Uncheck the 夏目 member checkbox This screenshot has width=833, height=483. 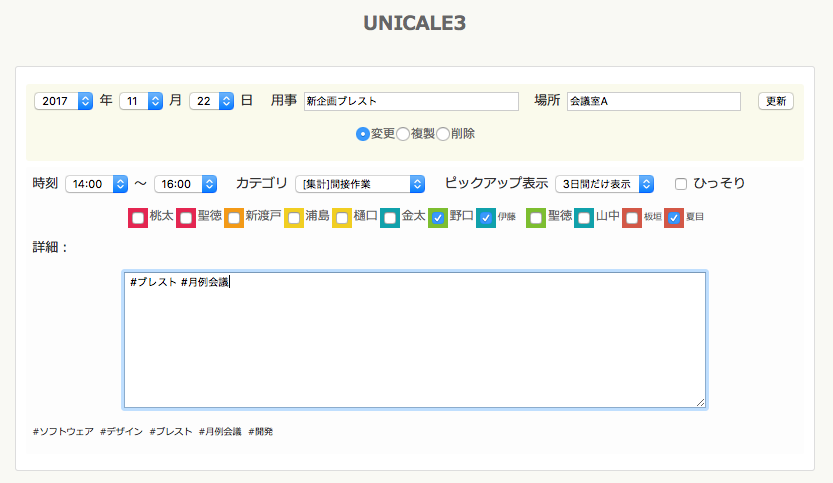[674, 217]
